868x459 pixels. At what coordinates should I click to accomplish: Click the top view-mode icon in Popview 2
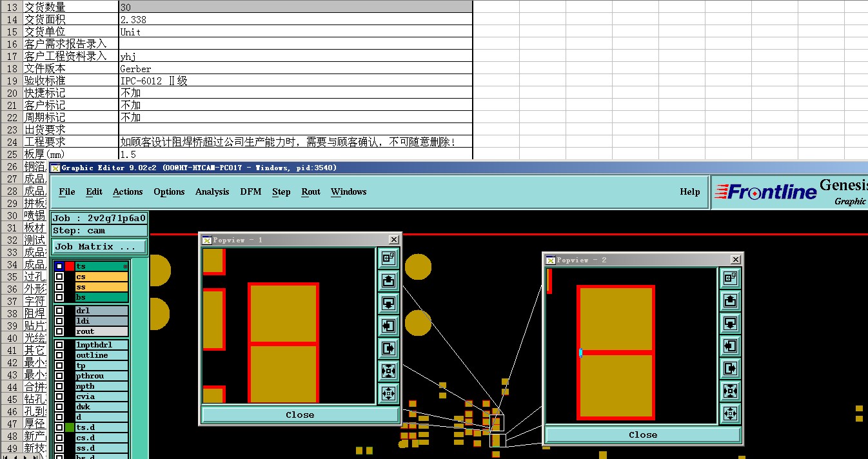[730, 278]
